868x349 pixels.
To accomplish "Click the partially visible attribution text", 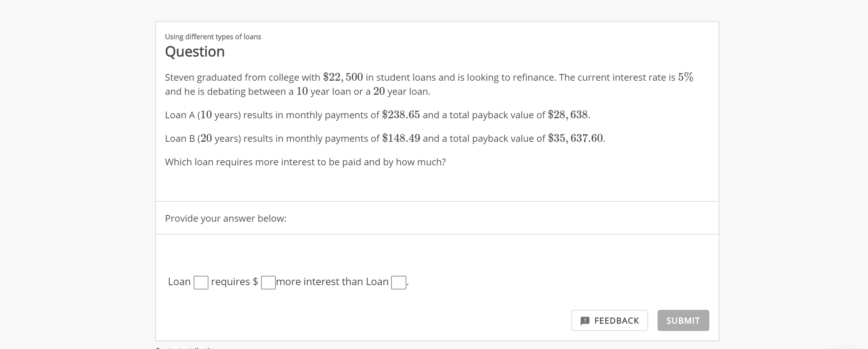I will pos(184,348).
